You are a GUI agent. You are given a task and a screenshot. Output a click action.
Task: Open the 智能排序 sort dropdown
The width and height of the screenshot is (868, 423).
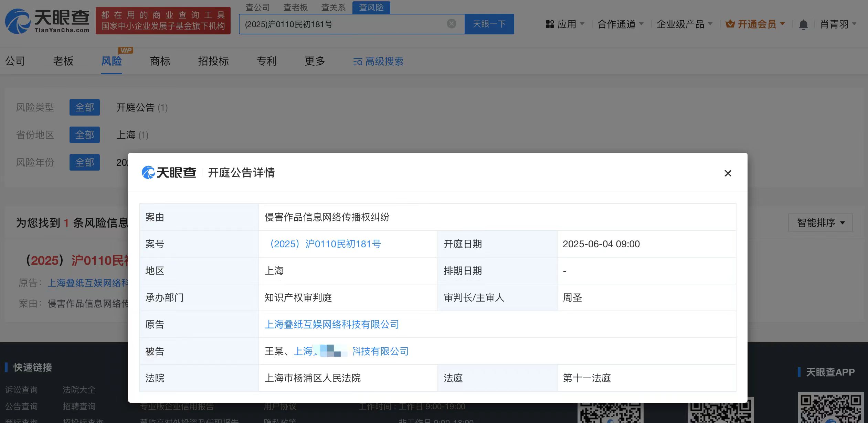click(821, 223)
